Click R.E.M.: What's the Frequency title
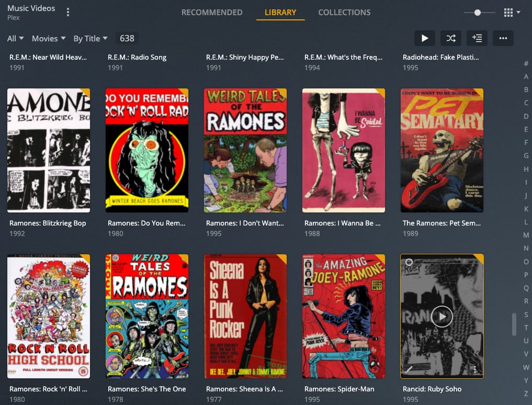 (343, 58)
